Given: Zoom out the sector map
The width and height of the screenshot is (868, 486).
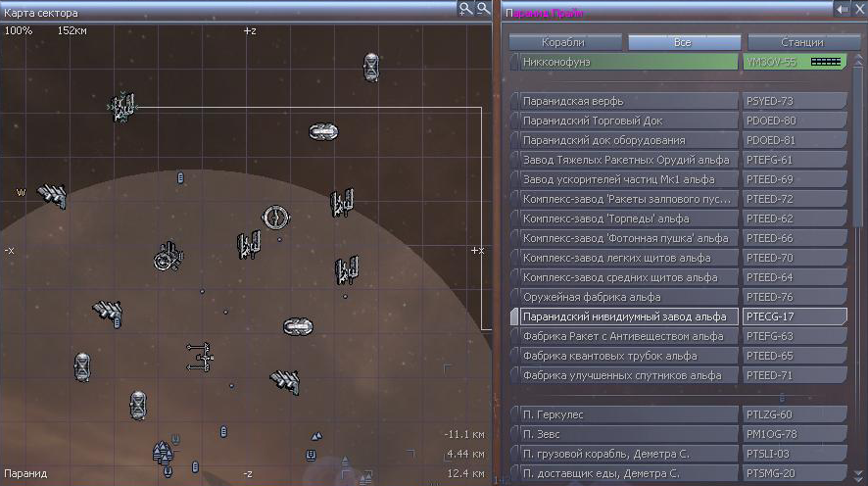Looking at the screenshot, I should (483, 8).
